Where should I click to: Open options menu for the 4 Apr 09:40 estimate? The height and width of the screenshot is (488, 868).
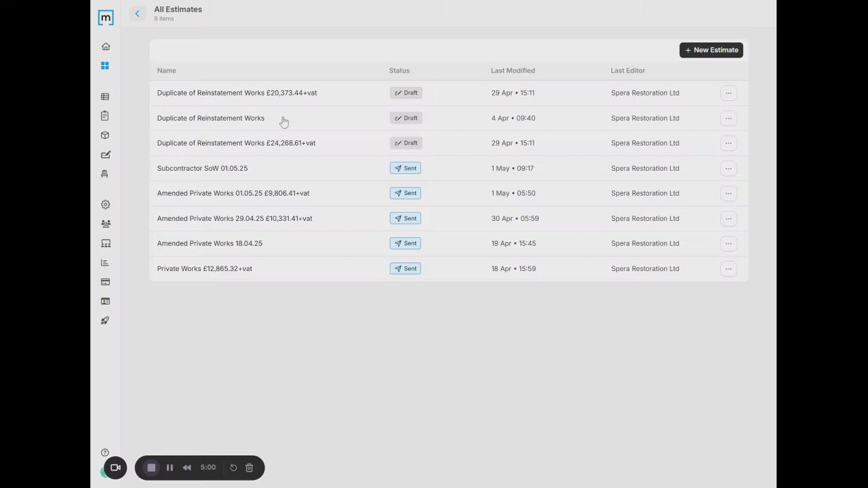coord(728,119)
